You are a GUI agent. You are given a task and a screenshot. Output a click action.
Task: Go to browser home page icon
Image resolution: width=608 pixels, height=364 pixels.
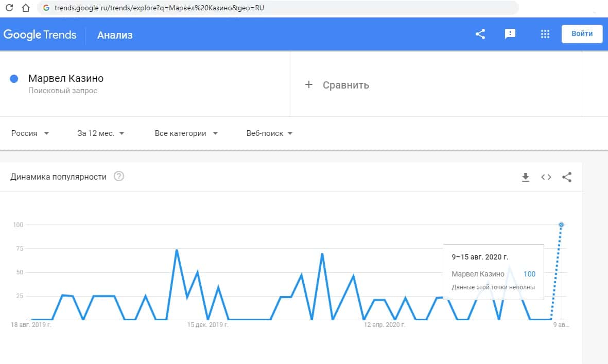coord(25,8)
